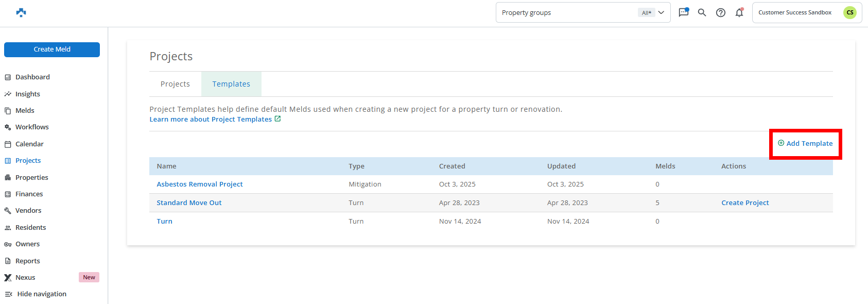Click the CS user avatar

849,12
